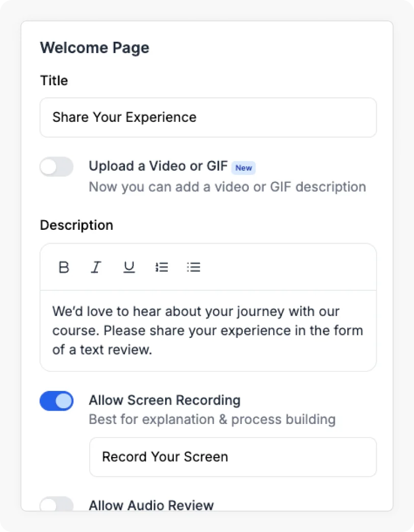Screen dimensions: 414x532
Task: Enable the Upload a Video or GIF toggle
Action: (56, 167)
